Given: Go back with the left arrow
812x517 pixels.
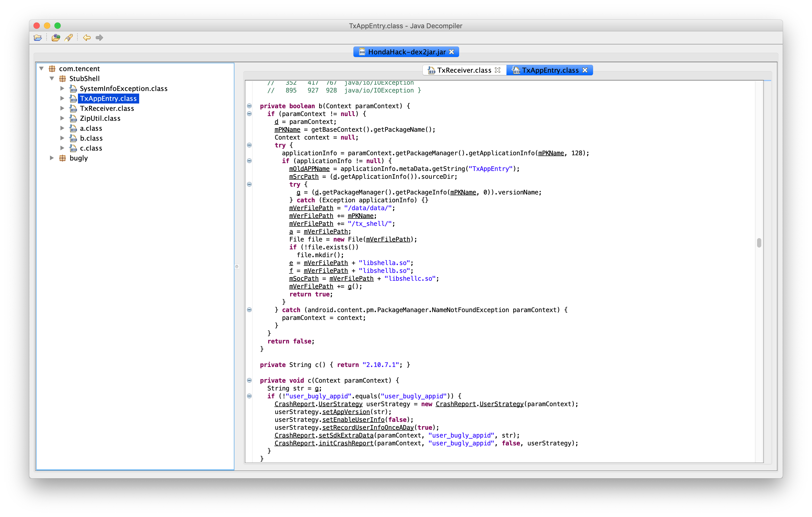Looking at the screenshot, I should 87,38.
